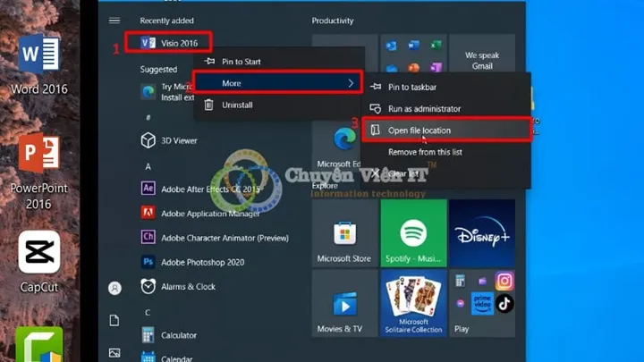Open Visio 2016 in Recently added
The image size is (644, 362).
[168, 42]
